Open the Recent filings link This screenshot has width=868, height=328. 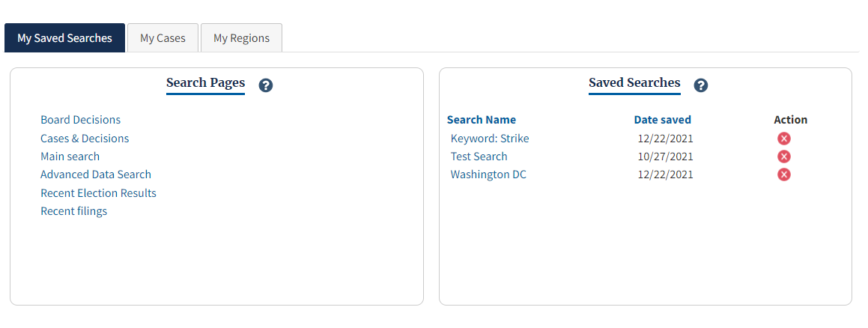point(73,211)
